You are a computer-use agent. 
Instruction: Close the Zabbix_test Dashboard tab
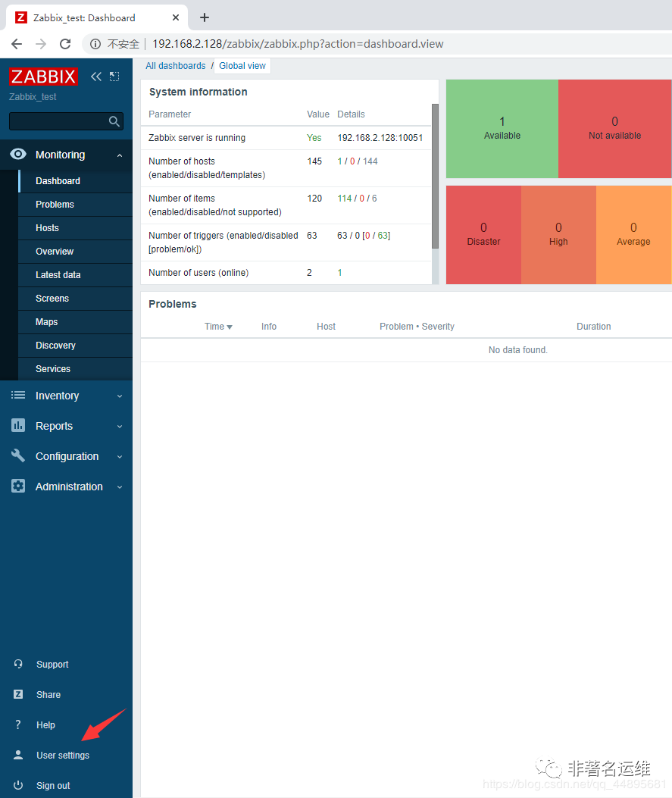[x=176, y=17]
